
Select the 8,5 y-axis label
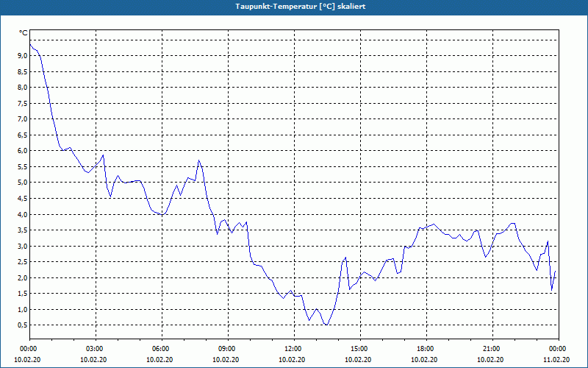(23, 71)
